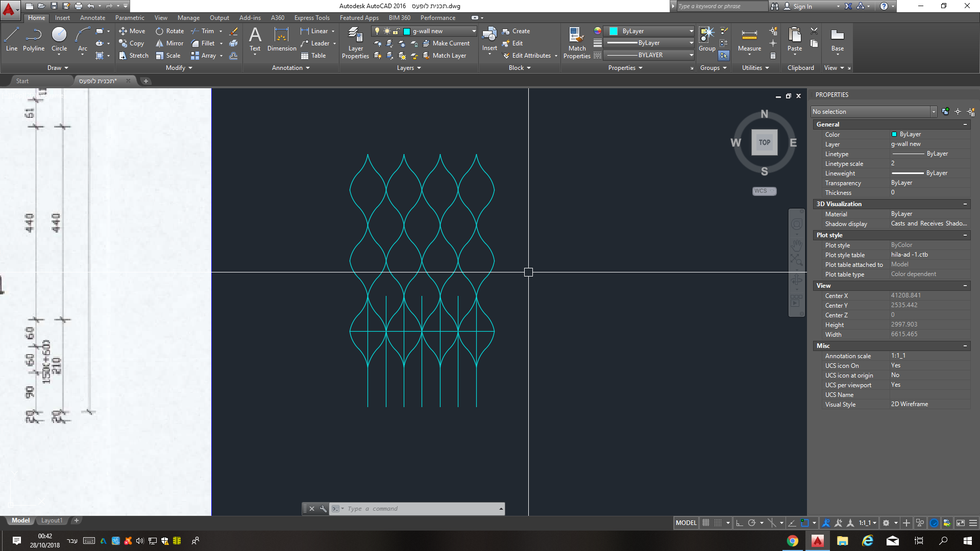Switch to the Parametric ribbon tab
This screenshot has width=980, height=551.
tap(130, 18)
